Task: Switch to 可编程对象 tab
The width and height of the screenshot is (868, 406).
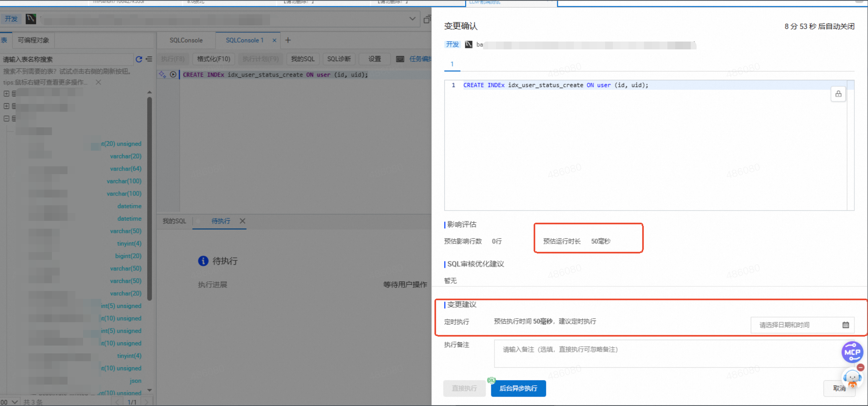Action: coord(33,40)
